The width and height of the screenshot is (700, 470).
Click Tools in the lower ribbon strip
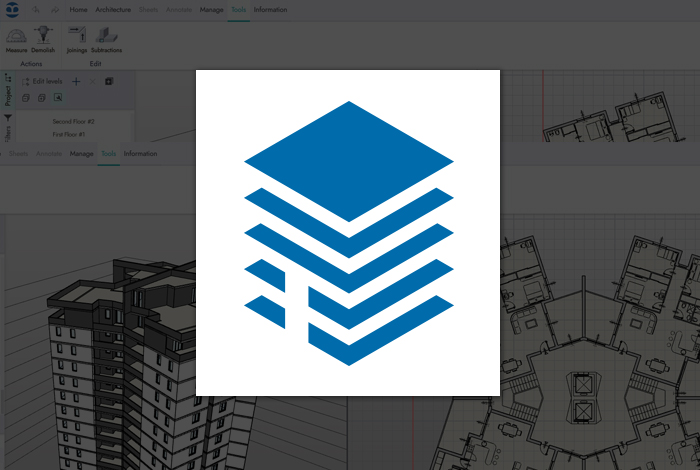tap(108, 154)
